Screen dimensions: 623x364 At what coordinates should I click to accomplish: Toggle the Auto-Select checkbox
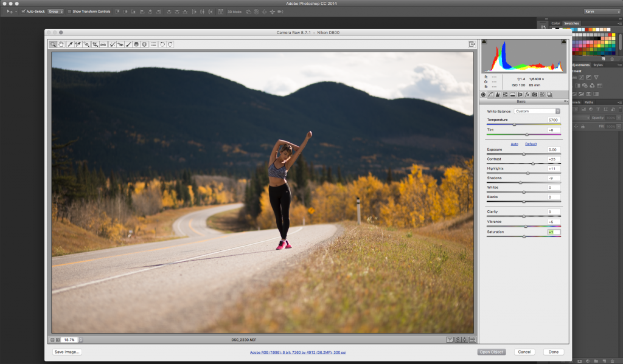click(24, 12)
